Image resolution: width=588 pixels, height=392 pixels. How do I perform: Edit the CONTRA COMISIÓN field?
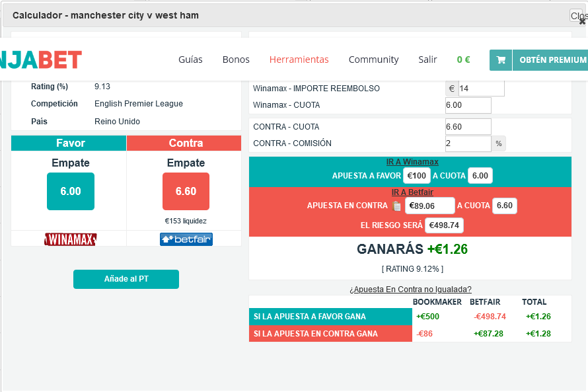pos(468,143)
